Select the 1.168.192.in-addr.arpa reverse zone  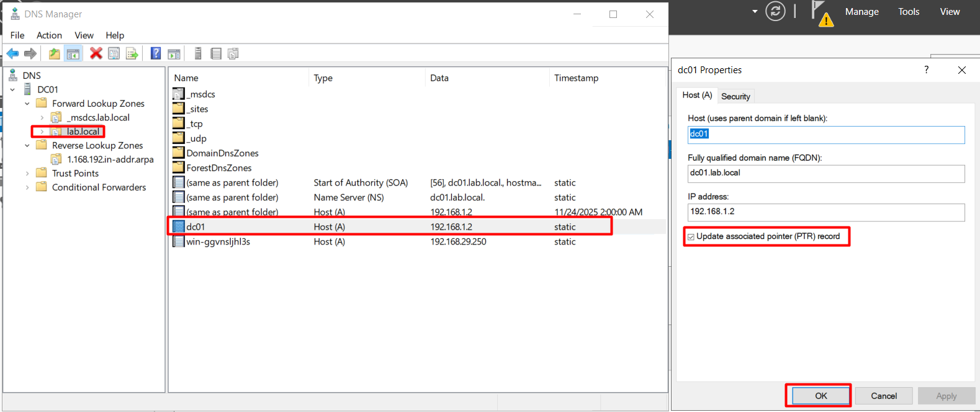coord(110,159)
